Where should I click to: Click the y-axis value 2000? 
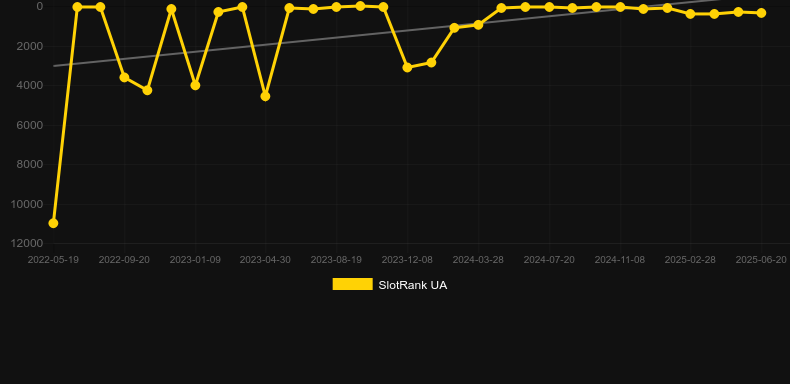click(30, 46)
